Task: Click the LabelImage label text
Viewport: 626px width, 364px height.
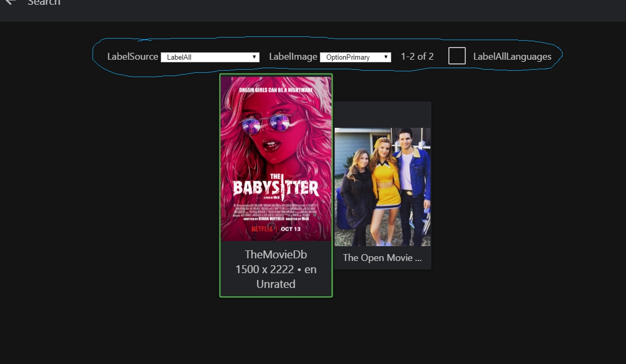Action: [x=293, y=57]
